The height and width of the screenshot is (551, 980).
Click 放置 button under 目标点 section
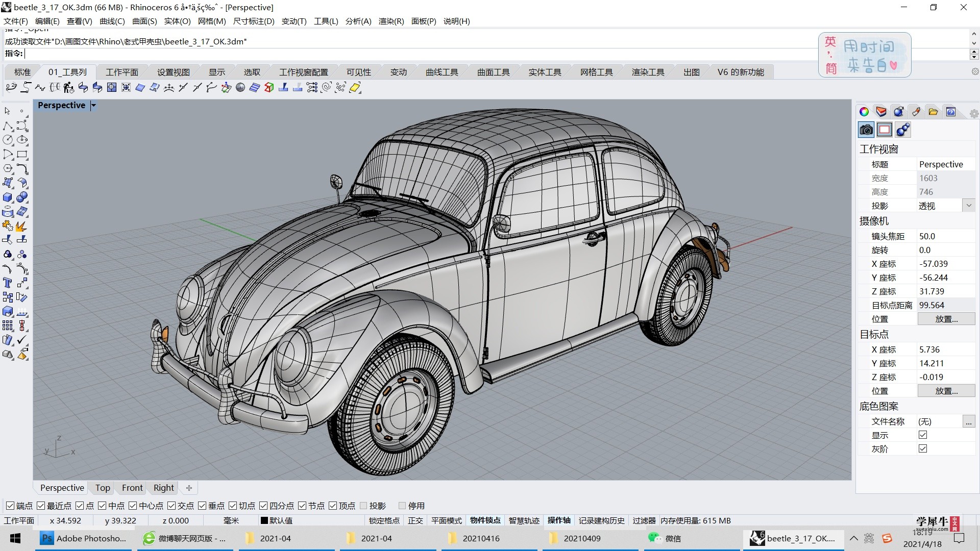tap(946, 391)
